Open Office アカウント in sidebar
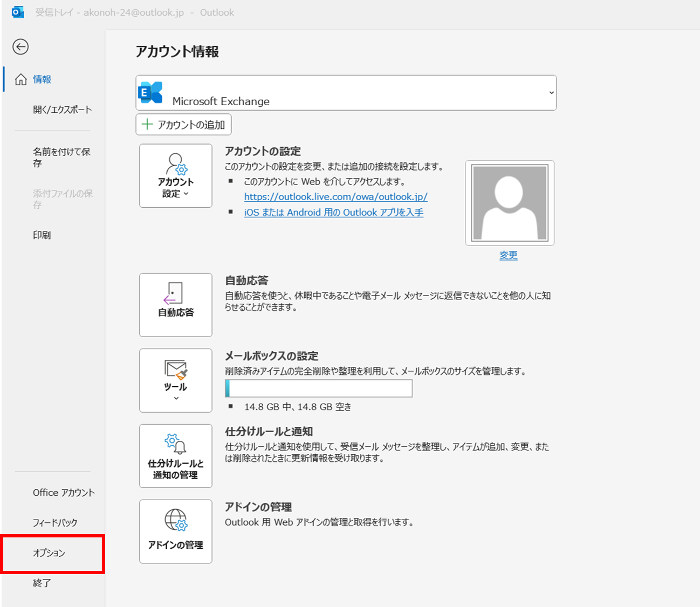 pos(63,493)
